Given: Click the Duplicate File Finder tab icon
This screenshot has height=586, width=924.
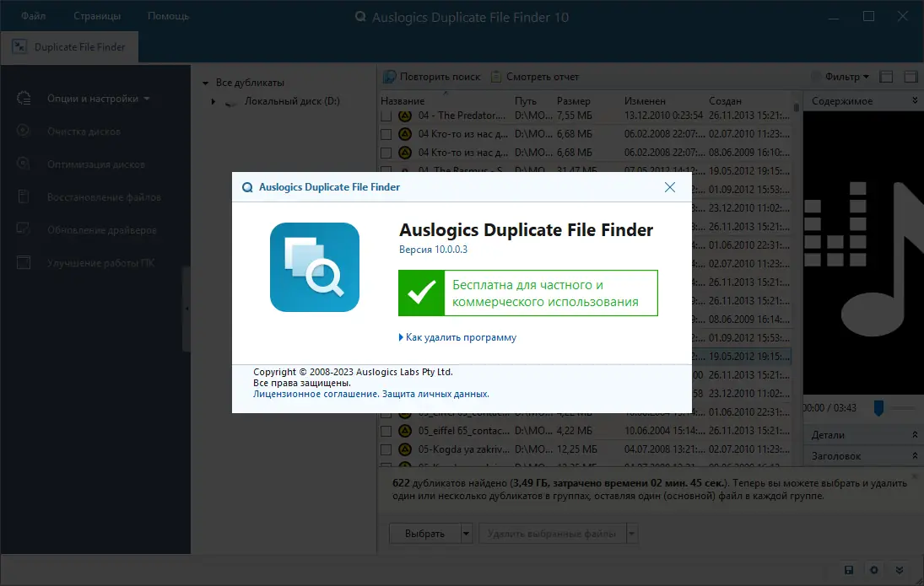Looking at the screenshot, I should (19, 46).
